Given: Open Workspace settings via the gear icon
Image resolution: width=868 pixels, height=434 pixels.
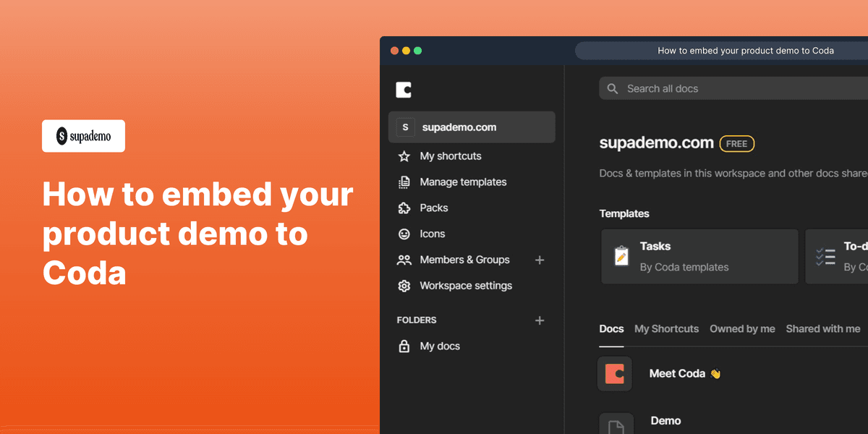Looking at the screenshot, I should [404, 286].
